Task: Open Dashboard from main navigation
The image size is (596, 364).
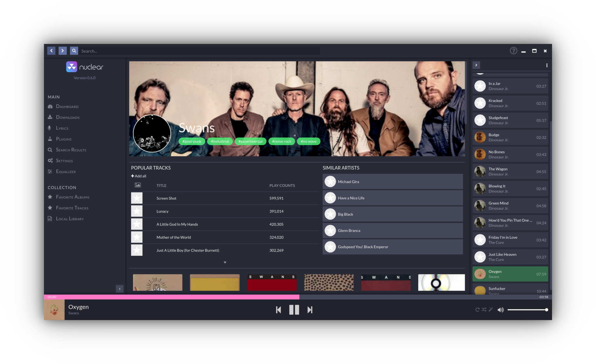Action: click(x=68, y=106)
